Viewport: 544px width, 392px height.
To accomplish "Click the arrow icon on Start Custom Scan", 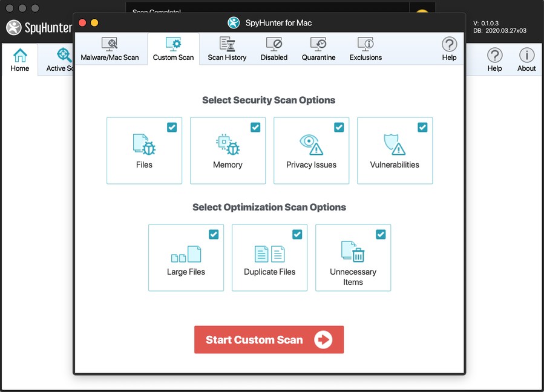I will pos(323,339).
